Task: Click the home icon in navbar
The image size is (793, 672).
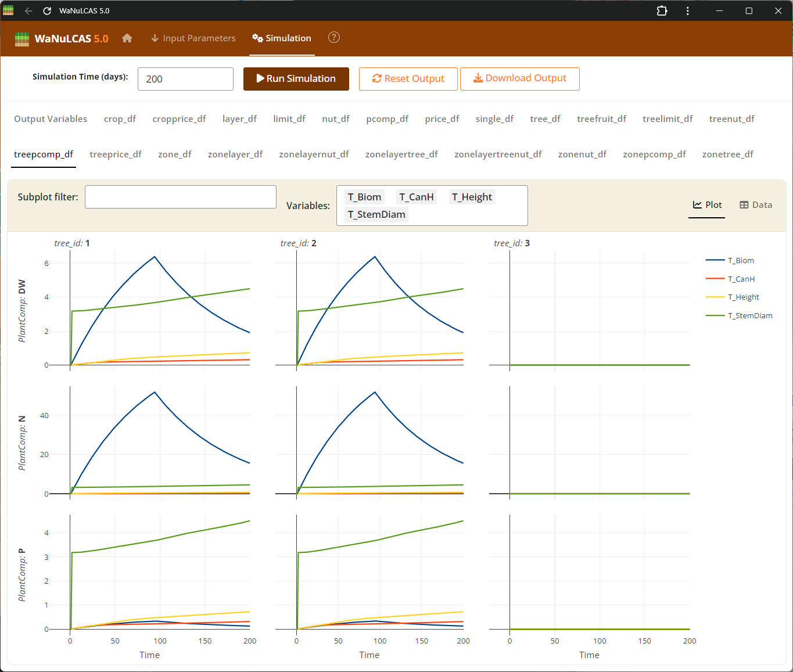Action: pos(127,38)
